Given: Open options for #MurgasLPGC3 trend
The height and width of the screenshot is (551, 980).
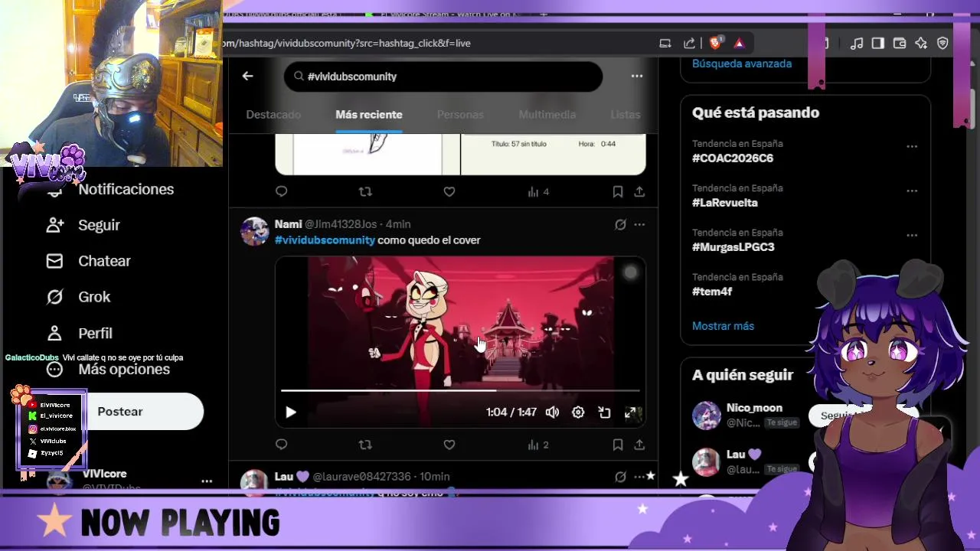Looking at the screenshot, I should coord(912,235).
